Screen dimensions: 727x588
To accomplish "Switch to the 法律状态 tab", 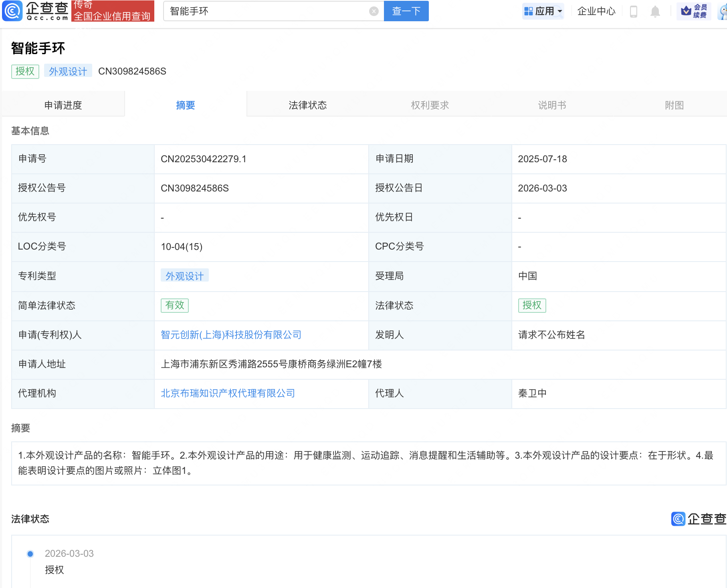I will [307, 105].
